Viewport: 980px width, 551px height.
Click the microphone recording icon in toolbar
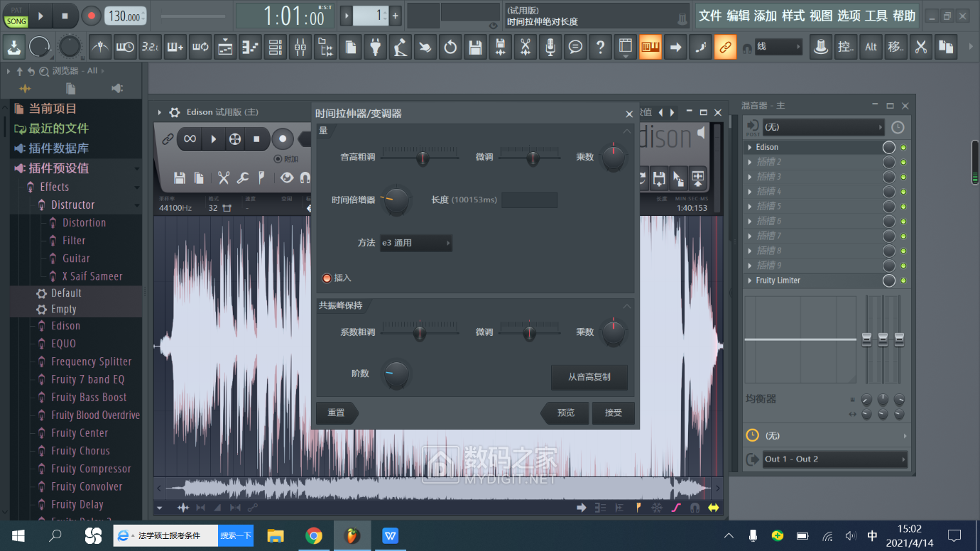coord(550,48)
